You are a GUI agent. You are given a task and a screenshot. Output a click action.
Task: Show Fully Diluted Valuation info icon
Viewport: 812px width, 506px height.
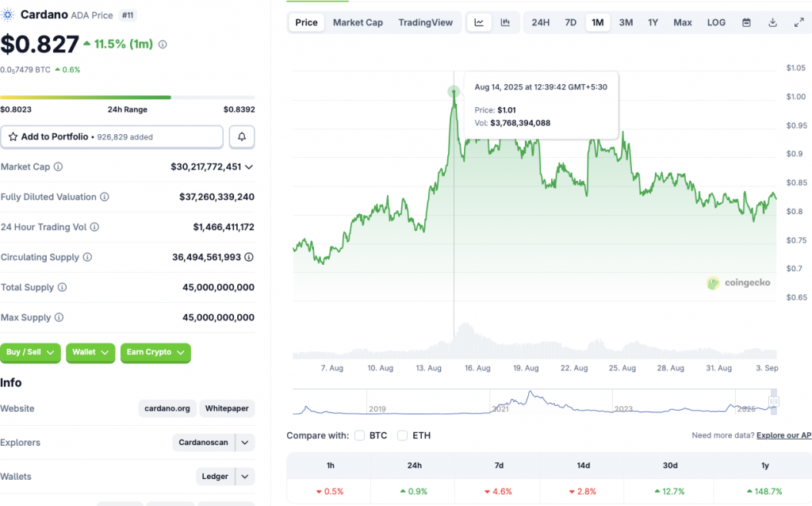coord(105,197)
